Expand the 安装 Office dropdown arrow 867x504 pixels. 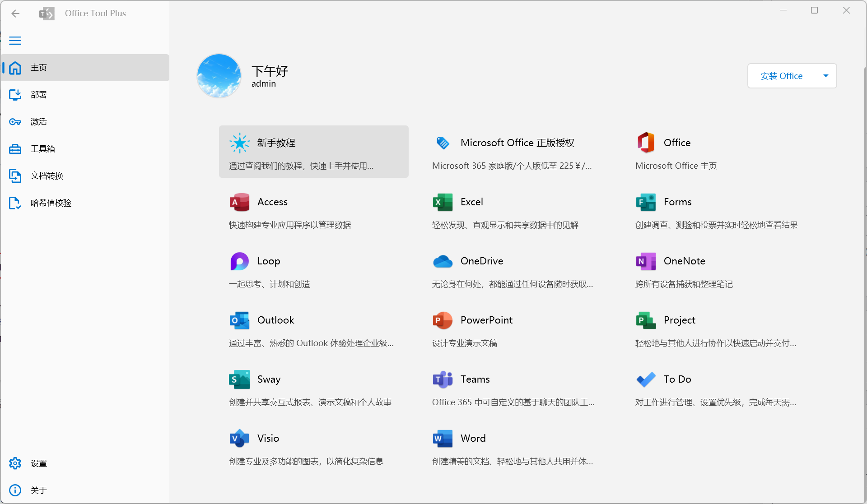pos(826,76)
